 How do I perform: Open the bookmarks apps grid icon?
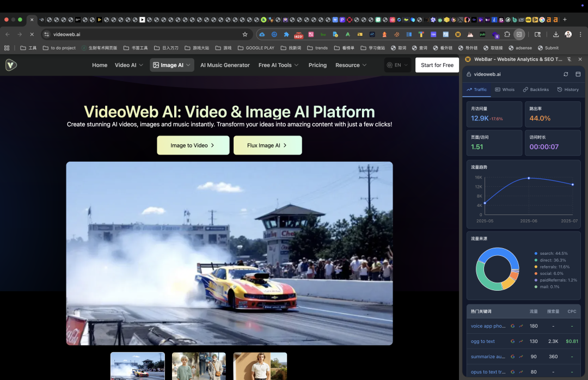[x=7, y=48]
